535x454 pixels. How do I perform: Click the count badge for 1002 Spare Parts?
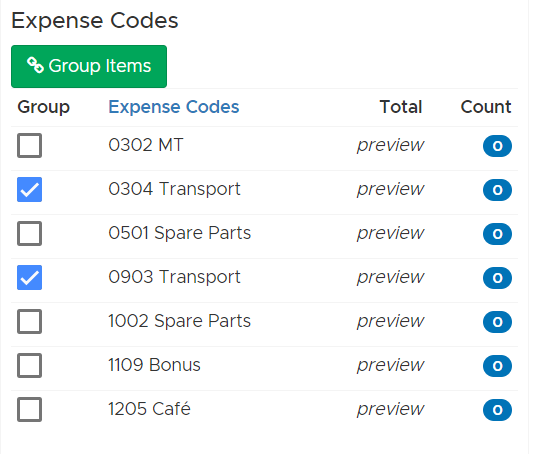(497, 322)
